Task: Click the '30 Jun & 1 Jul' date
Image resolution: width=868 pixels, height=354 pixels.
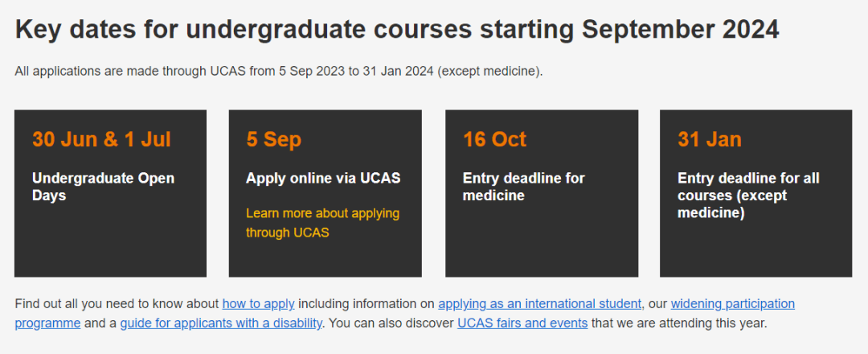Action: 101,139
